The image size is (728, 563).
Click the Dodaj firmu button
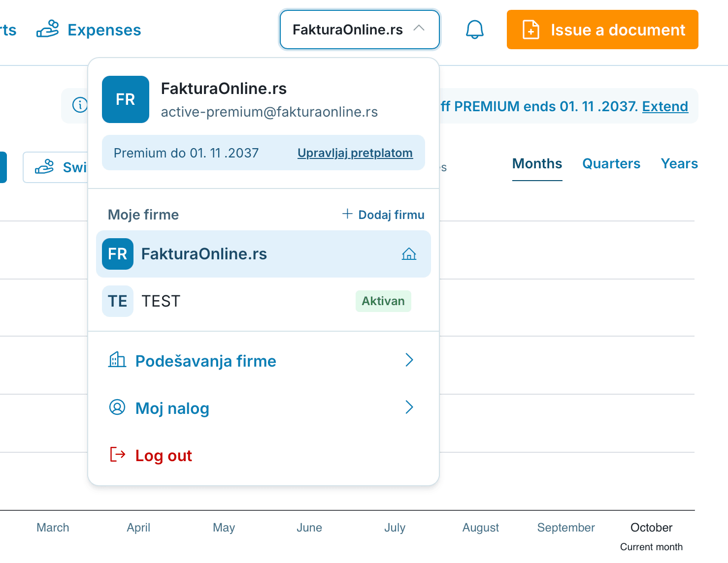[383, 215]
